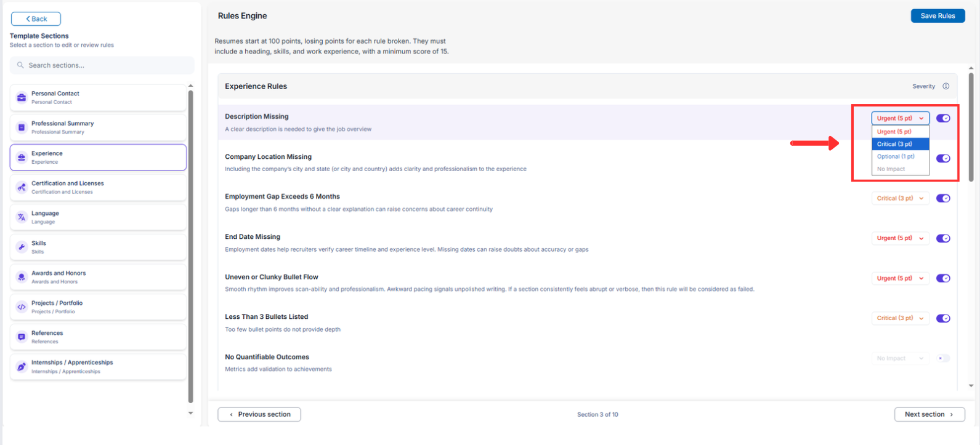Click the Internships / Apprenticeships icon

coord(22,367)
